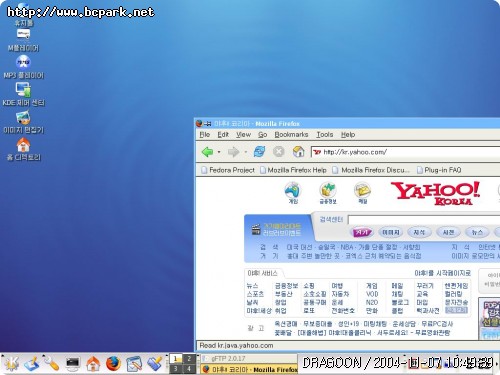Image resolution: width=500 pixels, height=375 pixels.
Task: Expand the Forward button history dropdown arrow
Action: [246, 152]
